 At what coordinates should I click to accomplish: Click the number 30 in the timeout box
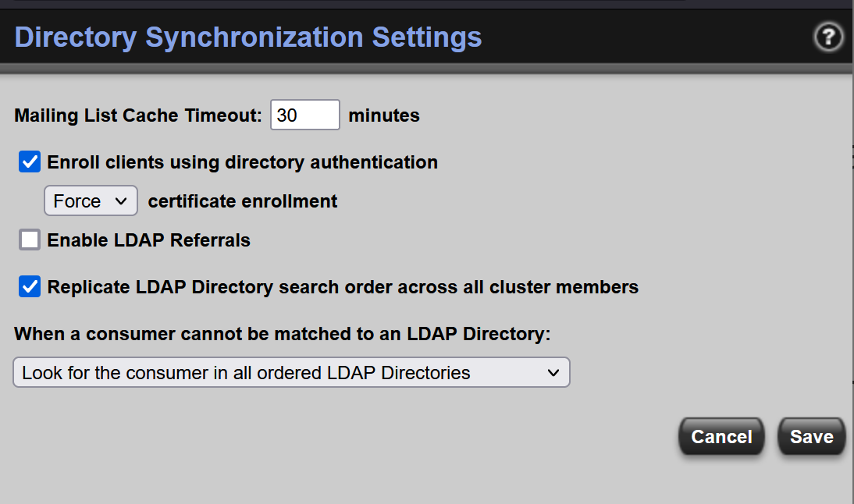pos(286,115)
